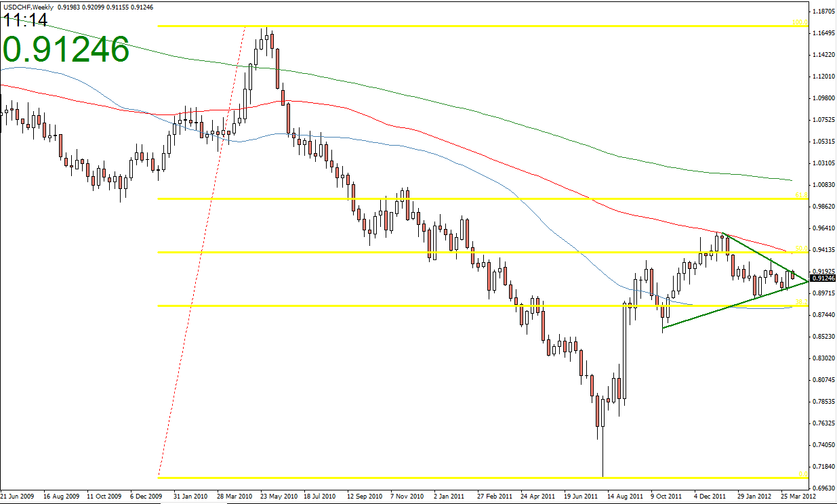Click the 27 Feb 2011 date label

[495, 497]
